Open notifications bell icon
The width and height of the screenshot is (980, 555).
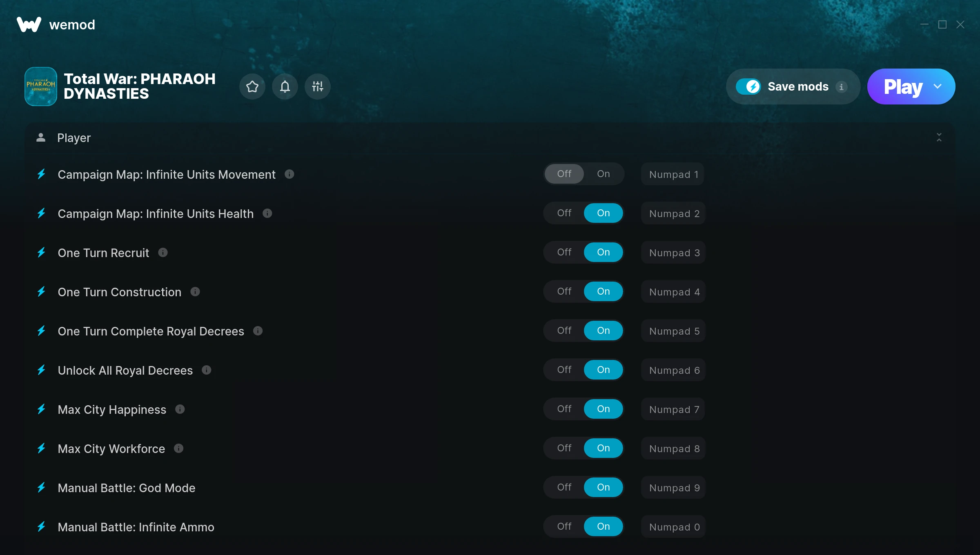coord(285,87)
